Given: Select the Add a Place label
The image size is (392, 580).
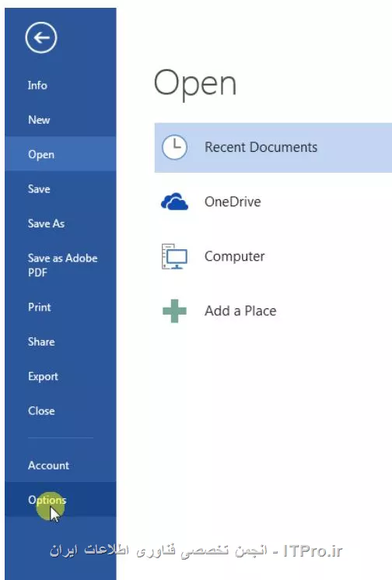Looking at the screenshot, I should pos(240,311).
